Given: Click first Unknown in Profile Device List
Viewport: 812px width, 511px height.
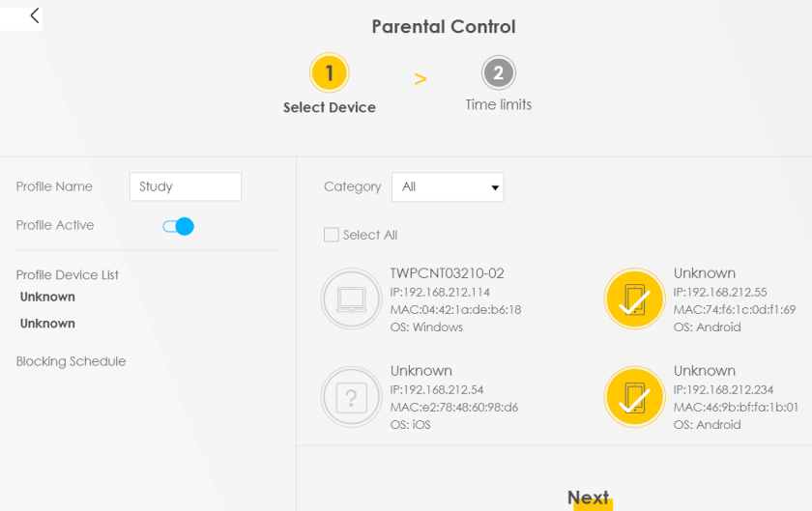Looking at the screenshot, I should (x=47, y=297).
